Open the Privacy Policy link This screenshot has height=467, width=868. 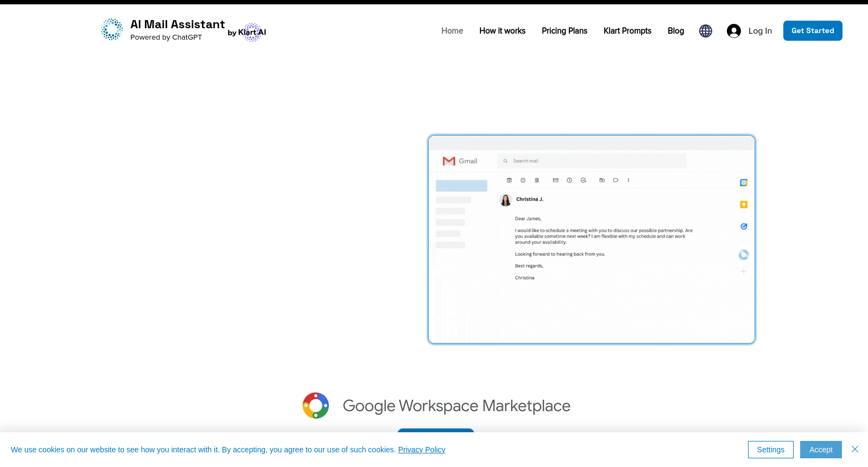coord(422,450)
